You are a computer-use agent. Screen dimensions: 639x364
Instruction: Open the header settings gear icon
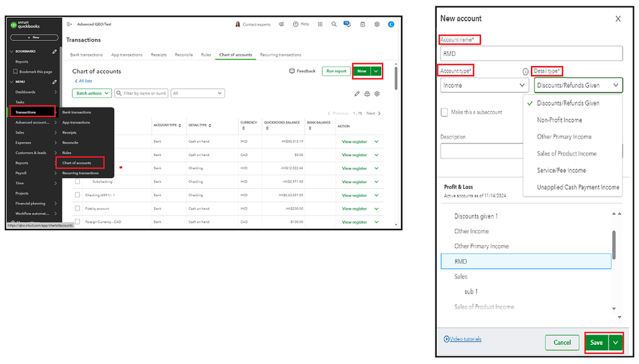(x=377, y=24)
